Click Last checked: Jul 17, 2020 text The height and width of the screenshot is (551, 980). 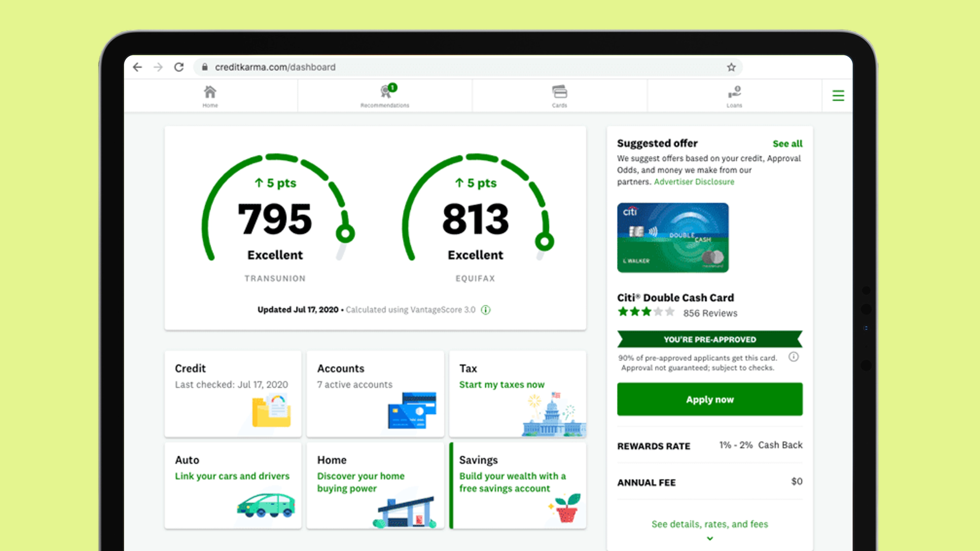231,385
